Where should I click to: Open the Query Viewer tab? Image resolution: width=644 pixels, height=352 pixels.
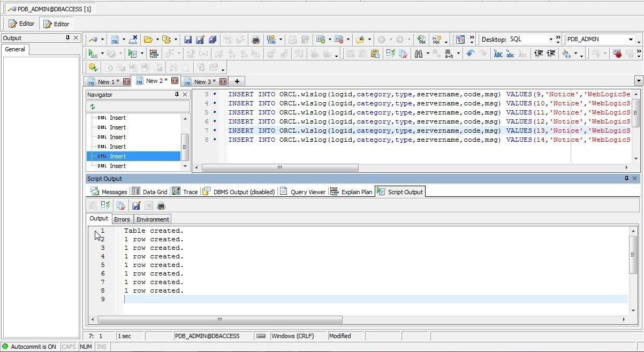pos(302,192)
